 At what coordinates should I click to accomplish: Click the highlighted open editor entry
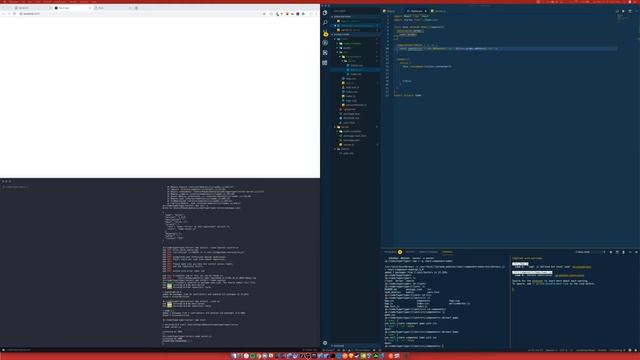click(x=355, y=26)
